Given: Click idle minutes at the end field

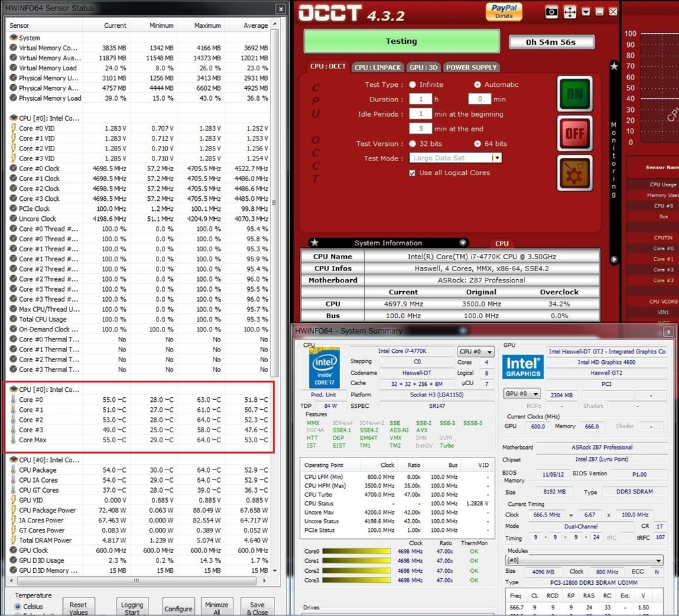Looking at the screenshot, I should click(420, 129).
